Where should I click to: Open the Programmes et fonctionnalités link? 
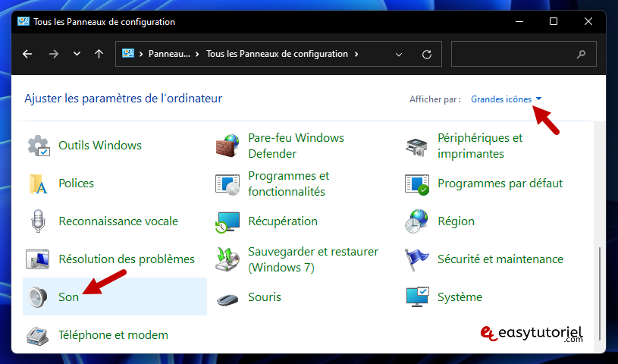[x=288, y=184]
